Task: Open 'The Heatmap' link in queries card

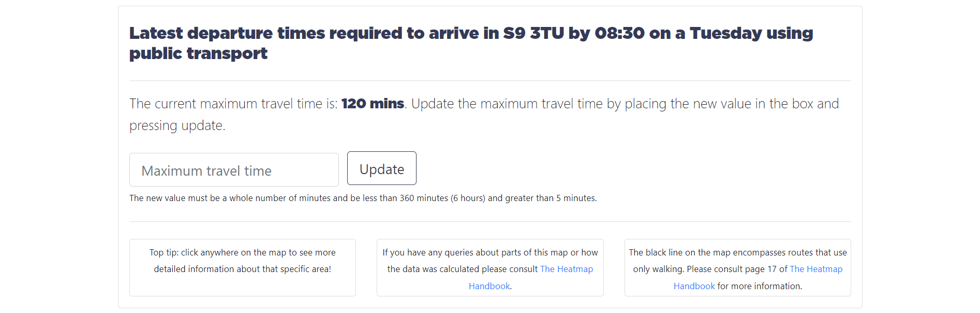Action: click(567, 269)
